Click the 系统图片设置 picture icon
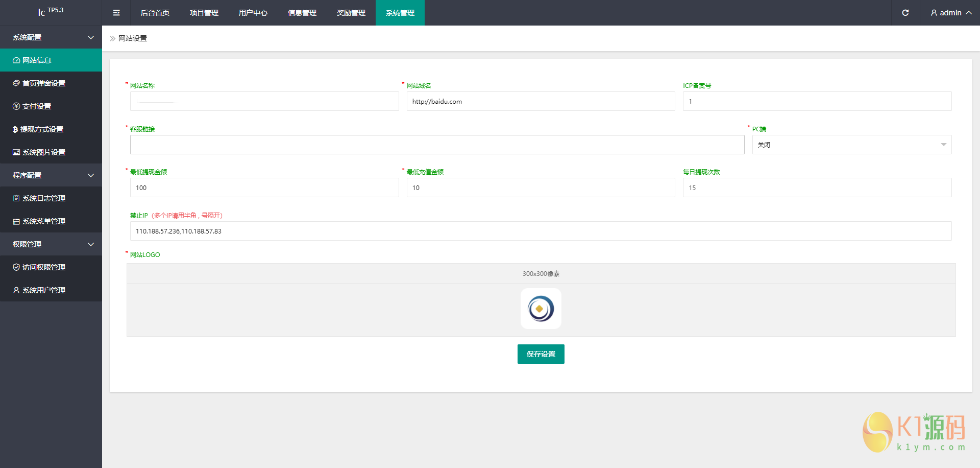The width and height of the screenshot is (980, 468). [x=16, y=152]
